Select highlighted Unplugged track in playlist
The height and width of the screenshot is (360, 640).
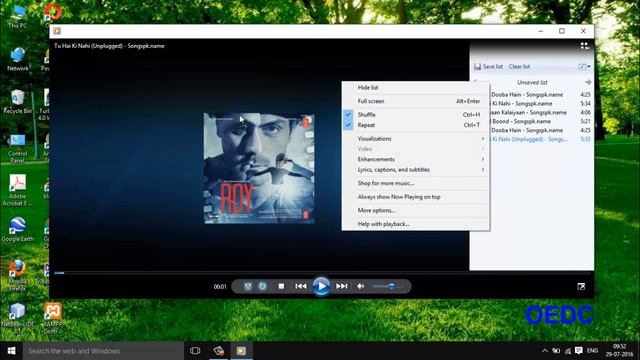(x=540, y=139)
